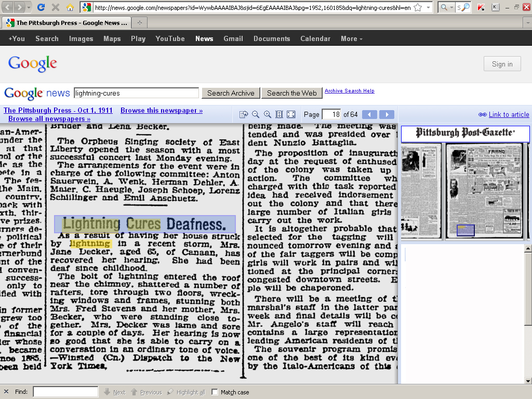Open The Pittsburgh Press - Oct 1, 1911 link
This screenshot has width=532, height=399.
pyautogui.click(x=58, y=110)
